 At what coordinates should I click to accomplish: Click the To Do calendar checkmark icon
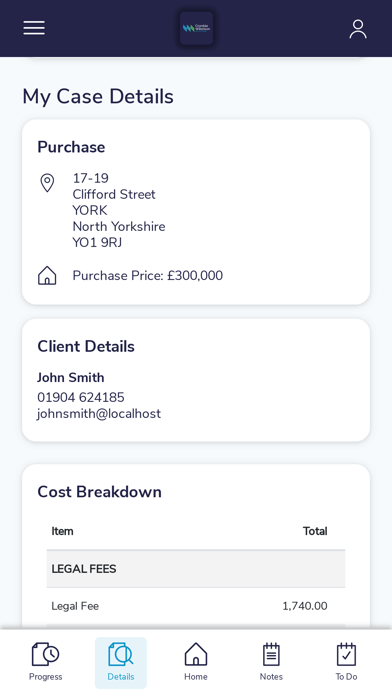tap(346, 654)
